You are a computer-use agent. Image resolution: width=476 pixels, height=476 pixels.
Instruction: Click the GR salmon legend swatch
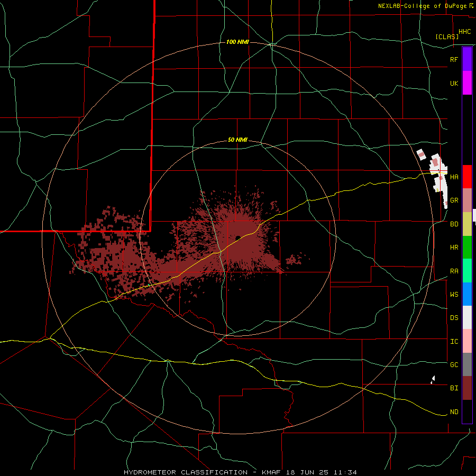pyautogui.click(x=467, y=200)
